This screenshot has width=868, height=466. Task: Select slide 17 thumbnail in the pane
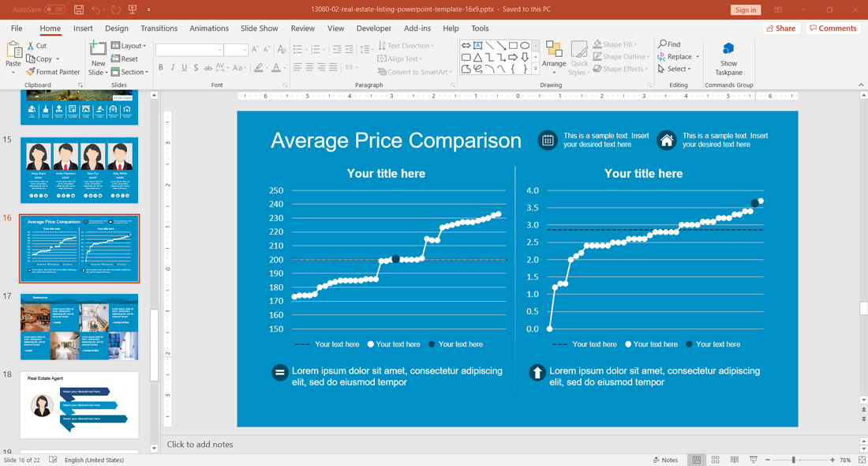coord(79,325)
